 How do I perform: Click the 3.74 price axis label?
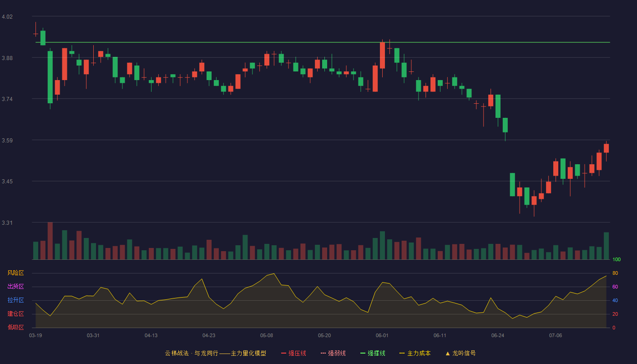pyautogui.click(x=7, y=99)
